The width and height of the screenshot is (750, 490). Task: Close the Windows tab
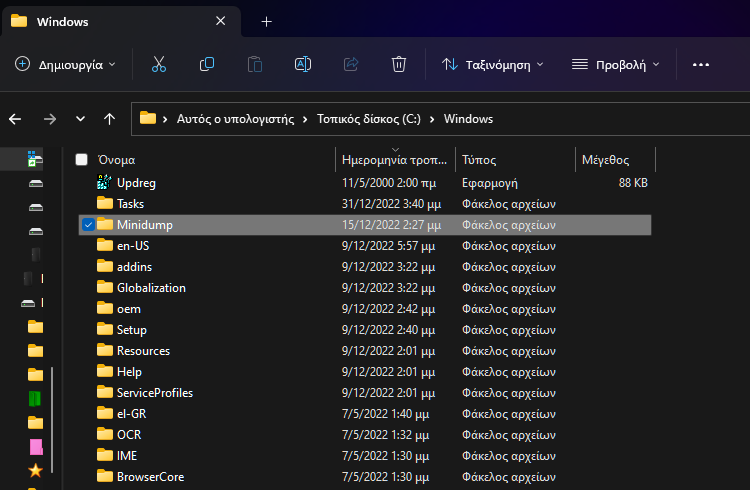pos(221,21)
